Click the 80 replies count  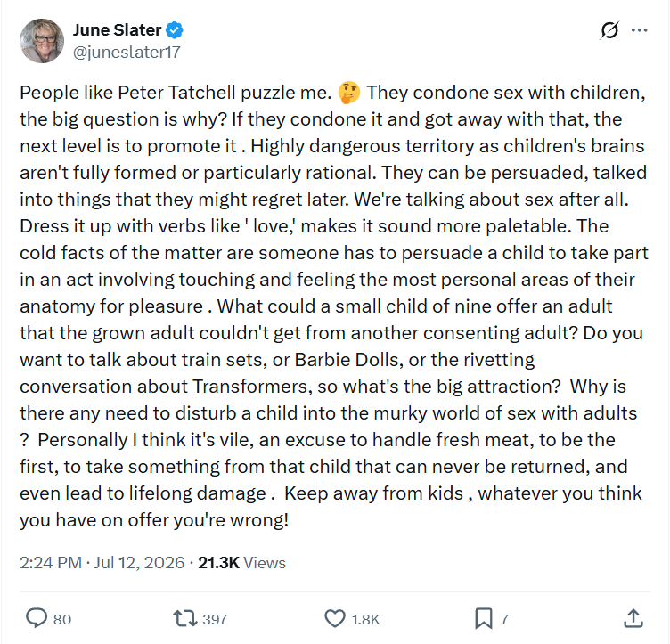click(62, 619)
